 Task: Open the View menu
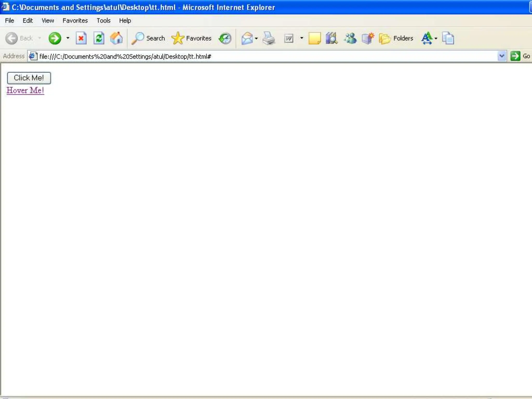click(48, 21)
